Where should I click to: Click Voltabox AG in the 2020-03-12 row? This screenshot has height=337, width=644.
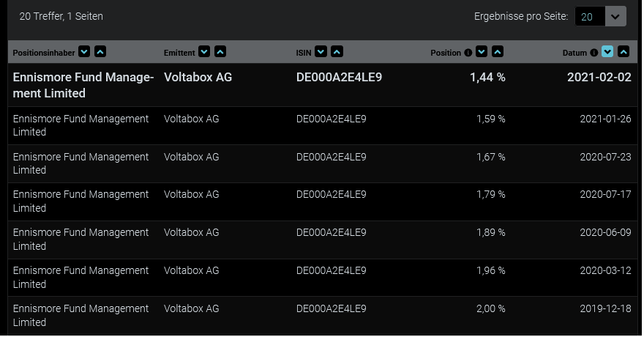(191, 270)
